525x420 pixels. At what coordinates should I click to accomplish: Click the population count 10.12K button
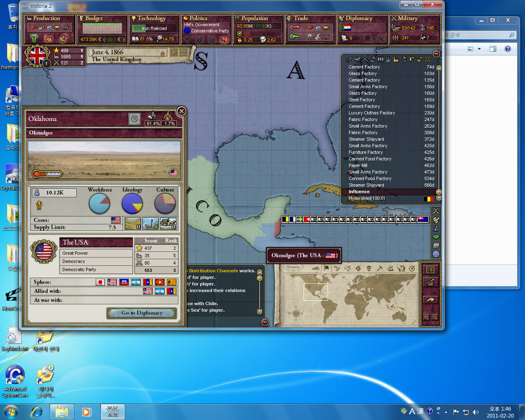click(54, 193)
